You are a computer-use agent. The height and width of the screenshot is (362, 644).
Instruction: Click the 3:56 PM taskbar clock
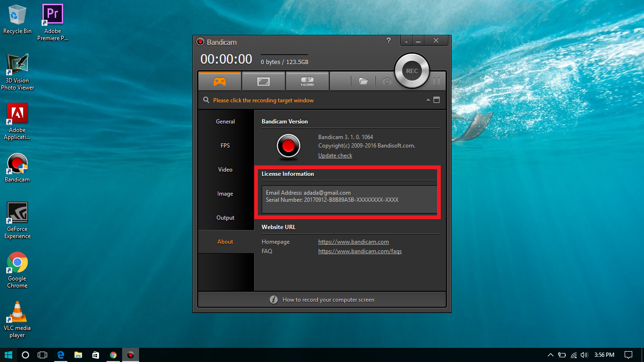[x=604, y=355]
